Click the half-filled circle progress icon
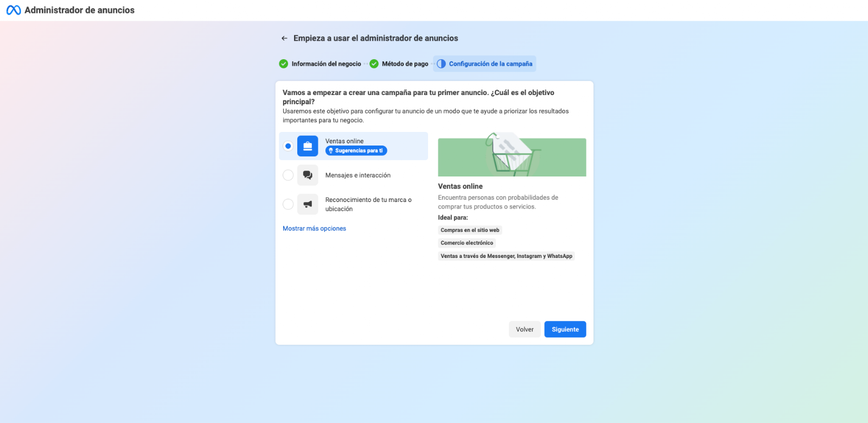 click(441, 64)
